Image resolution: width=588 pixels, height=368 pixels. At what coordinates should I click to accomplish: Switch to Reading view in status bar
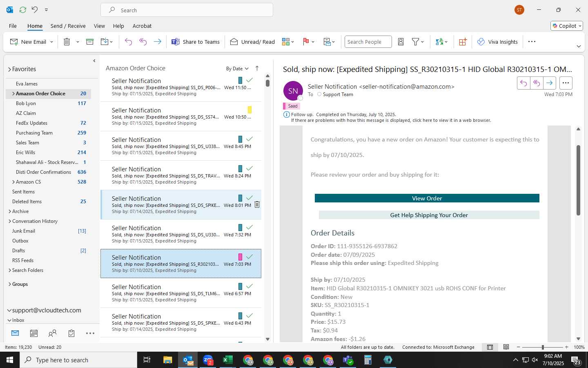point(506,347)
